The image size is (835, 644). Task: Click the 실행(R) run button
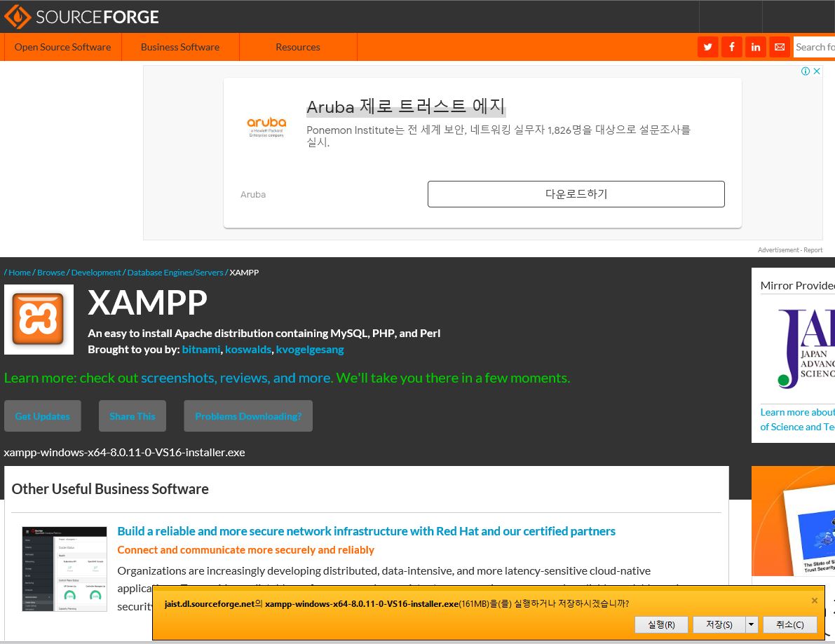point(661,624)
